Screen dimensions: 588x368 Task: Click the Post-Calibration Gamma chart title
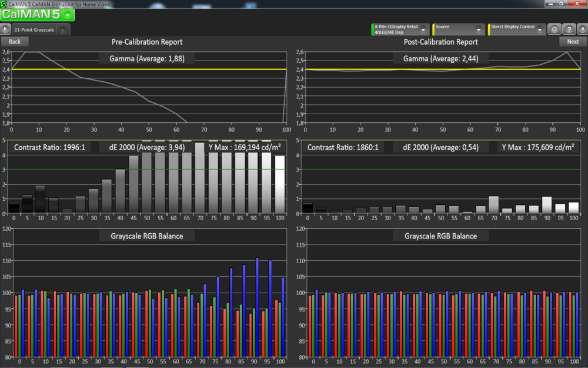pos(440,58)
